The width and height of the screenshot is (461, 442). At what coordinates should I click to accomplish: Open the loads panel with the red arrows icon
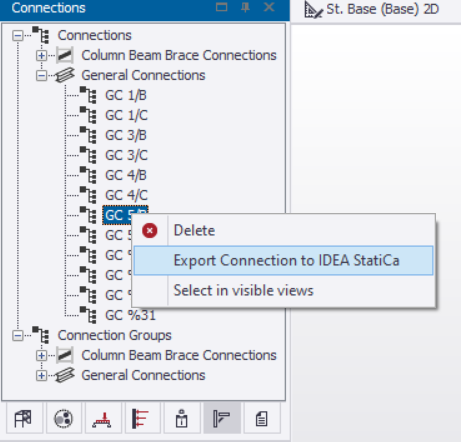(142, 419)
